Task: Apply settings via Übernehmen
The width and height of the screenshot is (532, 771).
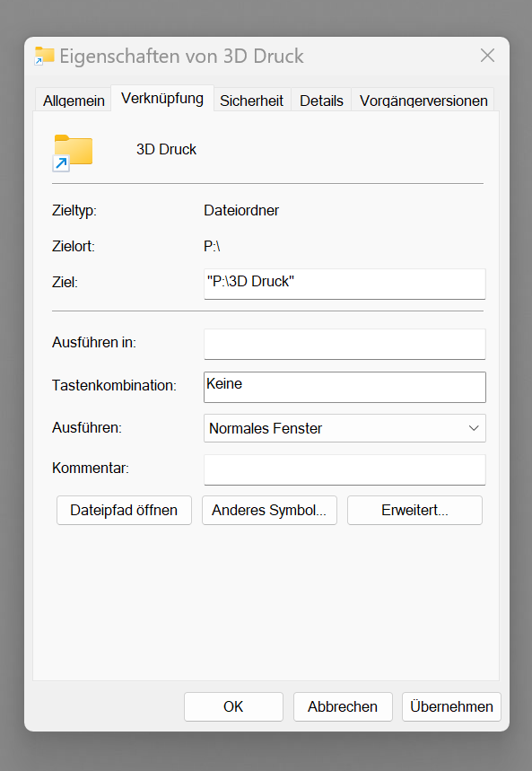Action: [x=451, y=706]
